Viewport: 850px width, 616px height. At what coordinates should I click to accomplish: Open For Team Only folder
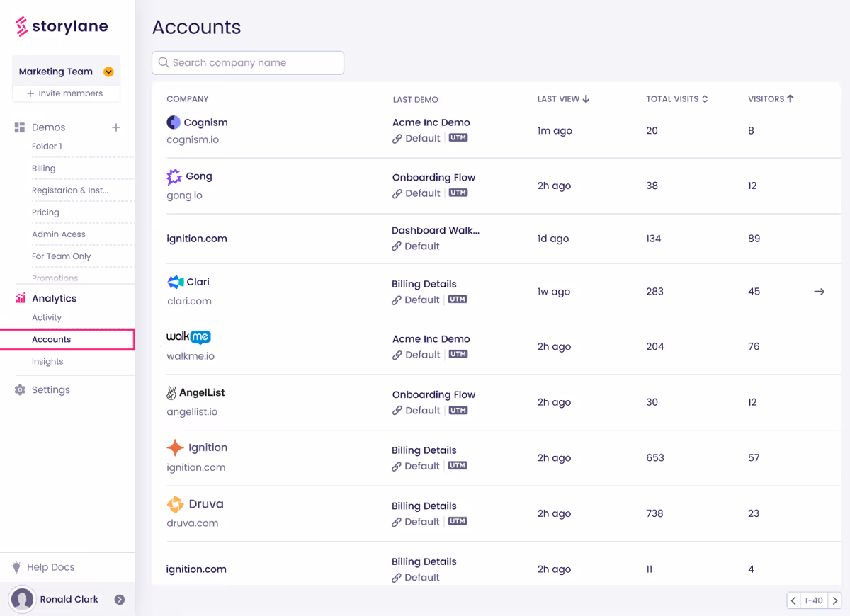[x=61, y=256]
